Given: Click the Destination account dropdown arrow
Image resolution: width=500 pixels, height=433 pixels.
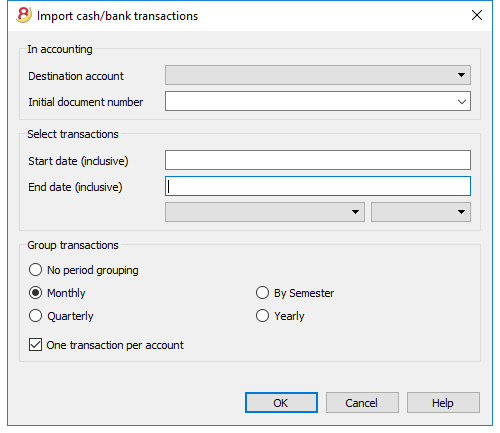Looking at the screenshot, I should point(461,75).
